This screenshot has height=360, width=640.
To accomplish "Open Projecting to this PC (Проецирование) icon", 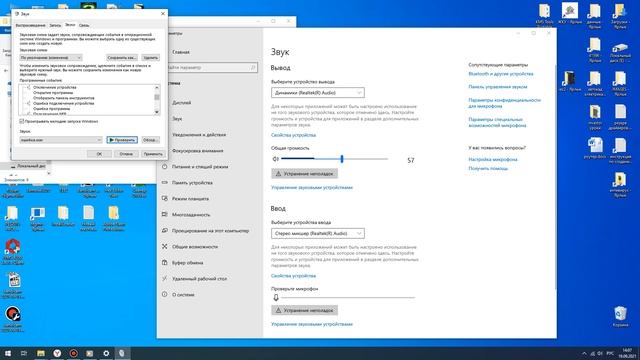I will [x=164, y=231].
